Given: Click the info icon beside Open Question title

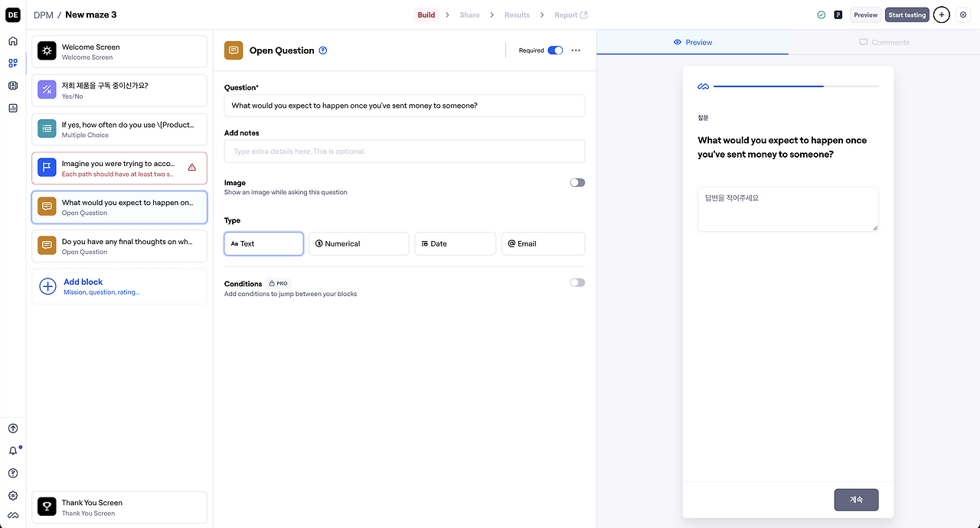Looking at the screenshot, I should (x=323, y=51).
